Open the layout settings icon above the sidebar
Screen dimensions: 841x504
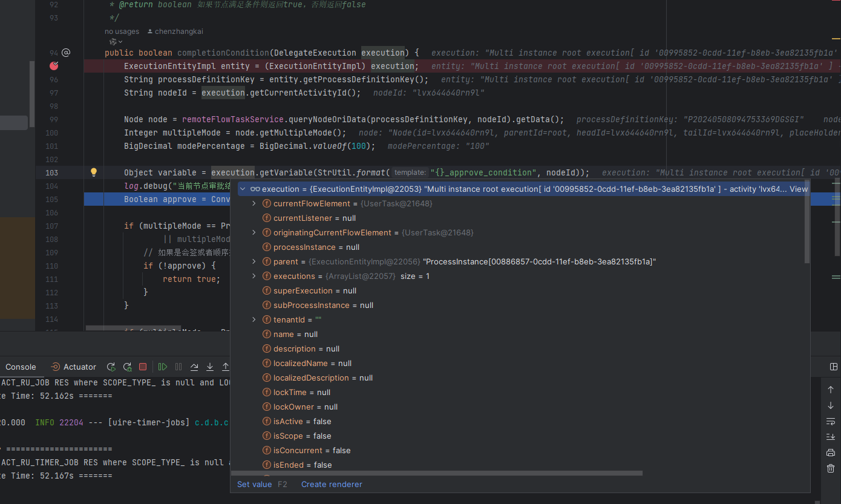click(x=834, y=367)
